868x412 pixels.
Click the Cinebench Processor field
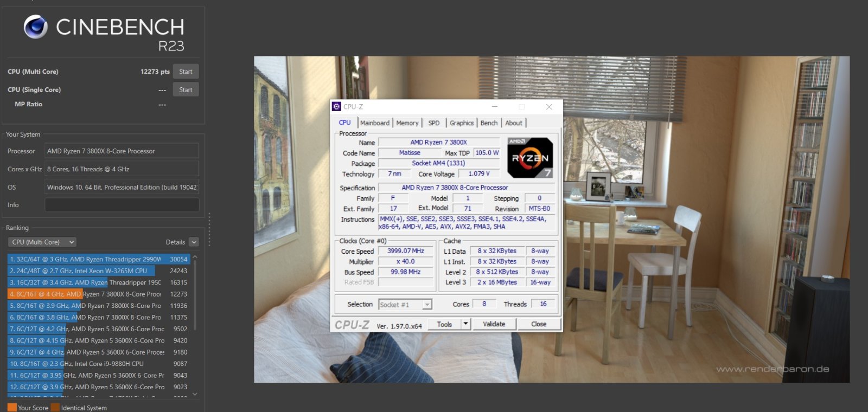[x=122, y=151]
